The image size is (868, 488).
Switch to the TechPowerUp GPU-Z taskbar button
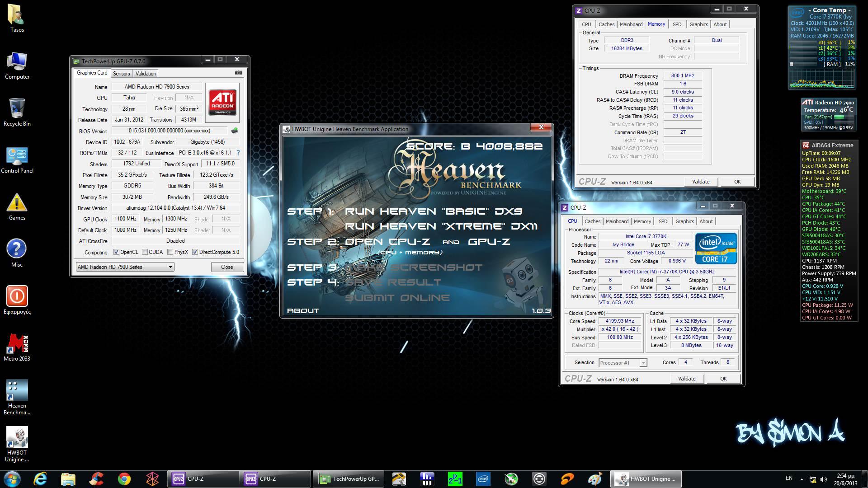349,479
